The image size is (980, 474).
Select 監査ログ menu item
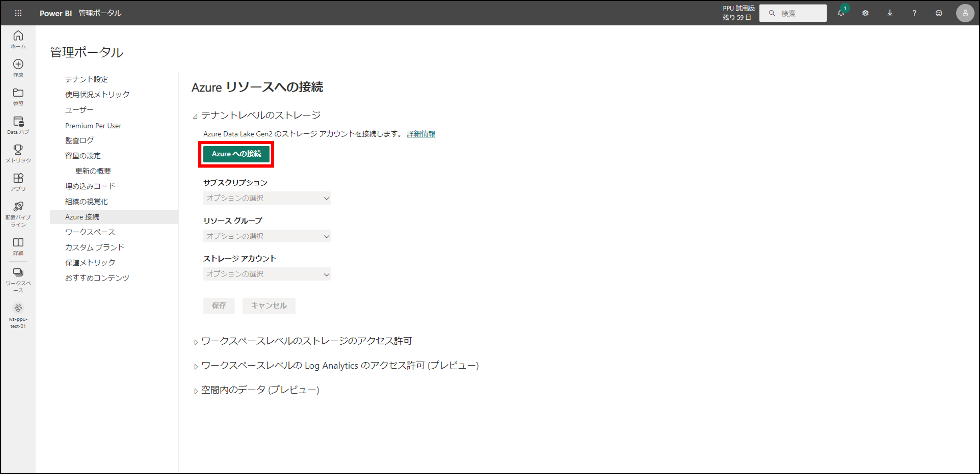79,140
